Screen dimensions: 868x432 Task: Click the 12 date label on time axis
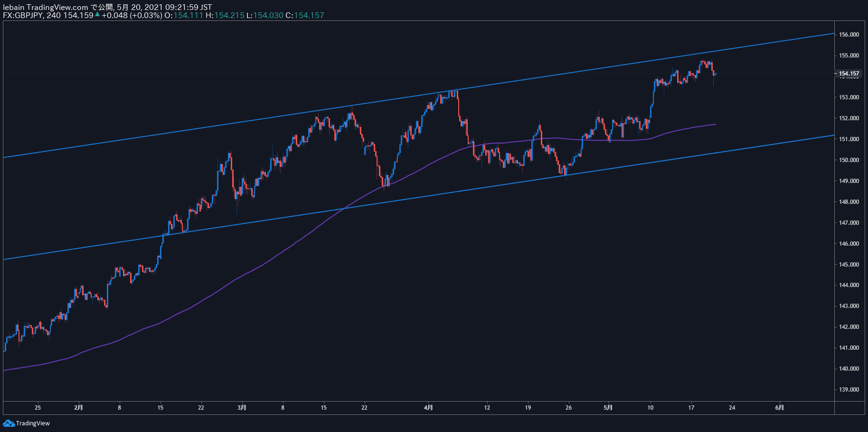[x=487, y=407]
